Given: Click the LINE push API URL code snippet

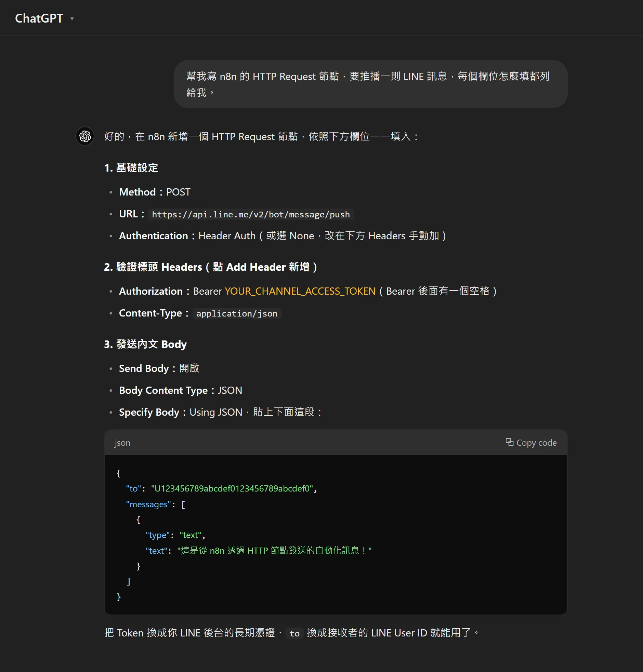Looking at the screenshot, I should coord(251,214).
